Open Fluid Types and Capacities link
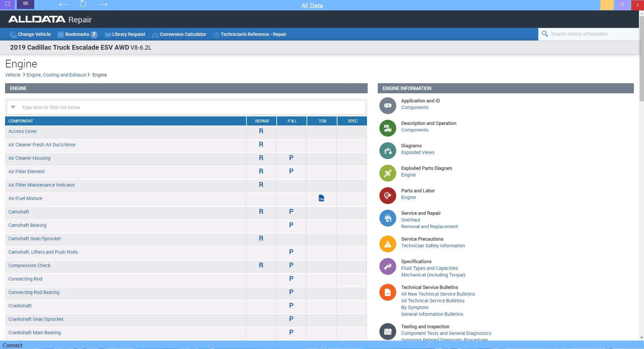This screenshot has width=644, height=349. tap(429, 268)
